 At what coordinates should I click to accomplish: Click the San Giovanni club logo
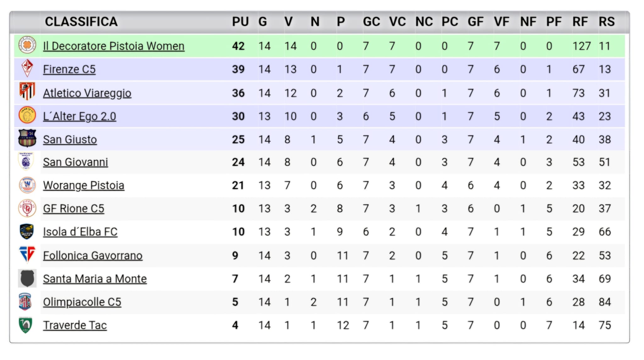pyautogui.click(x=26, y=161)
